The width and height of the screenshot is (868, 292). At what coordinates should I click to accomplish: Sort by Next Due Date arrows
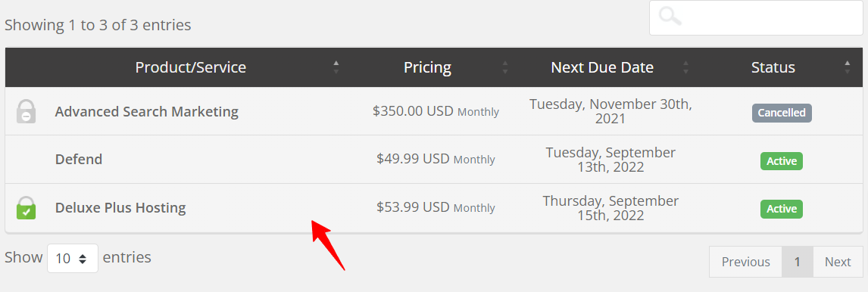point(686,67)
